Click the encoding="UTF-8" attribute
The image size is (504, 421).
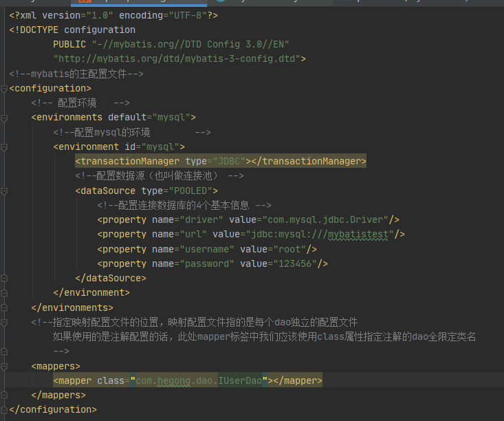(163, 15)
